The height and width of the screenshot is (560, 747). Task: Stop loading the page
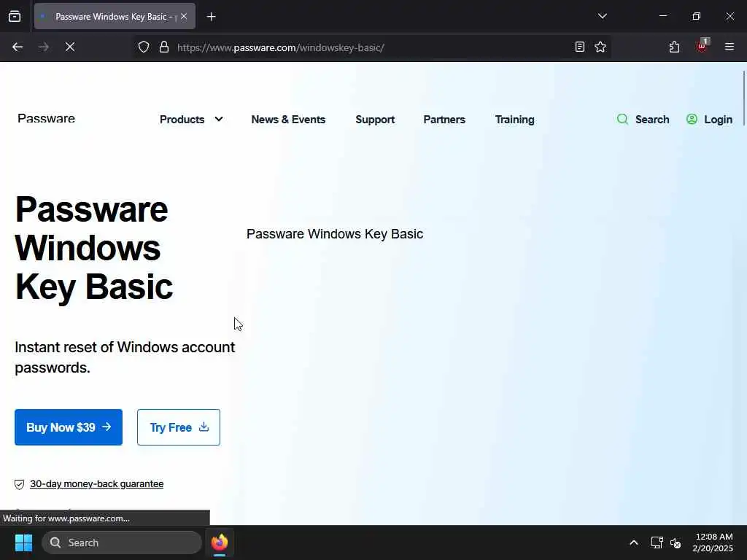pyautogui.click(x=70, y=47)
